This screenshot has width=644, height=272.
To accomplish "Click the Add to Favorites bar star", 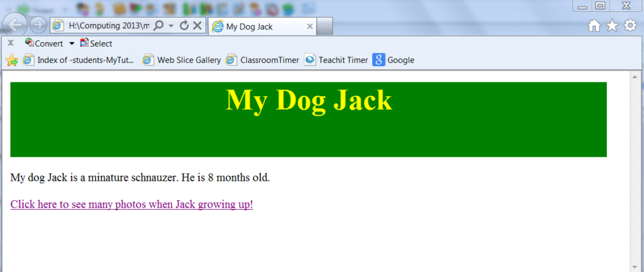I will [x=11, y=60].
